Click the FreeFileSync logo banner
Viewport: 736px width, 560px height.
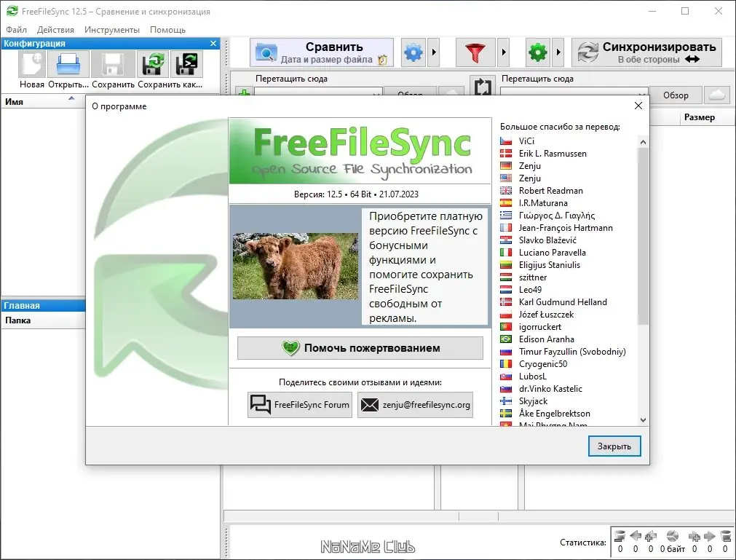click(360, 151)
